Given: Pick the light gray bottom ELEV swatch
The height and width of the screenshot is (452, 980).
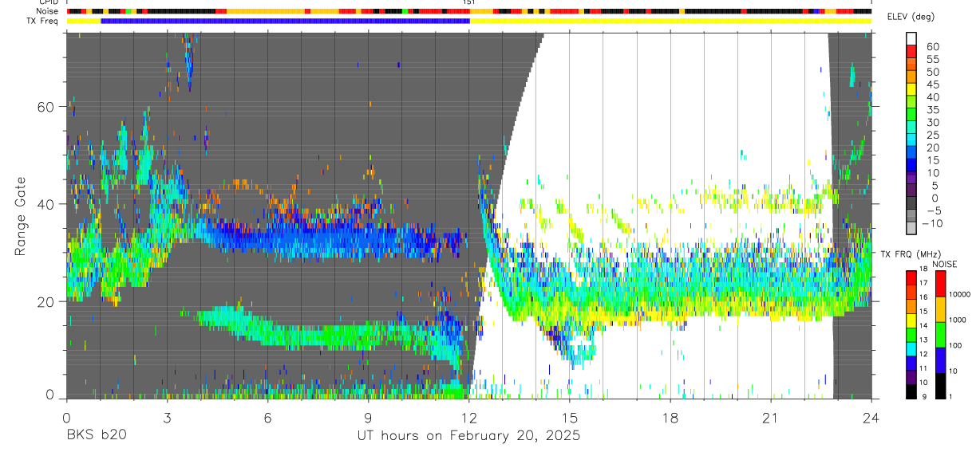Looking at the screenshot, I should [x=912, y=229].
